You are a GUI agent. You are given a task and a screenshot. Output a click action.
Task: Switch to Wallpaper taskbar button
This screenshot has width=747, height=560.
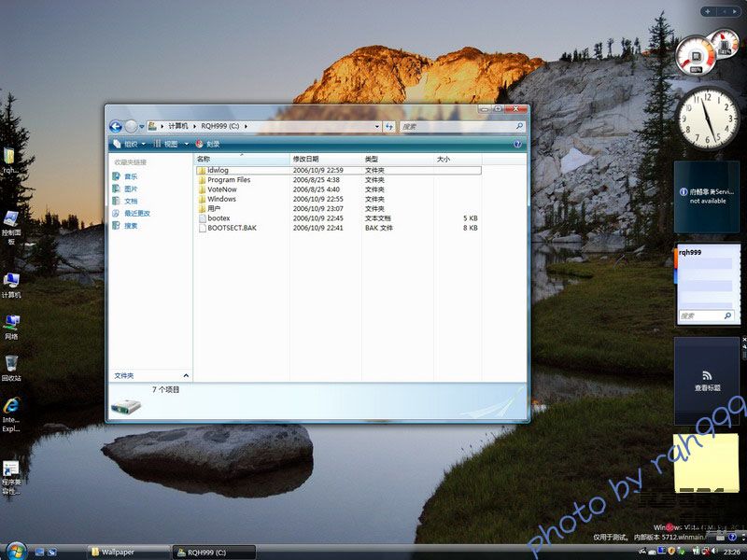[x=128, y=553]
